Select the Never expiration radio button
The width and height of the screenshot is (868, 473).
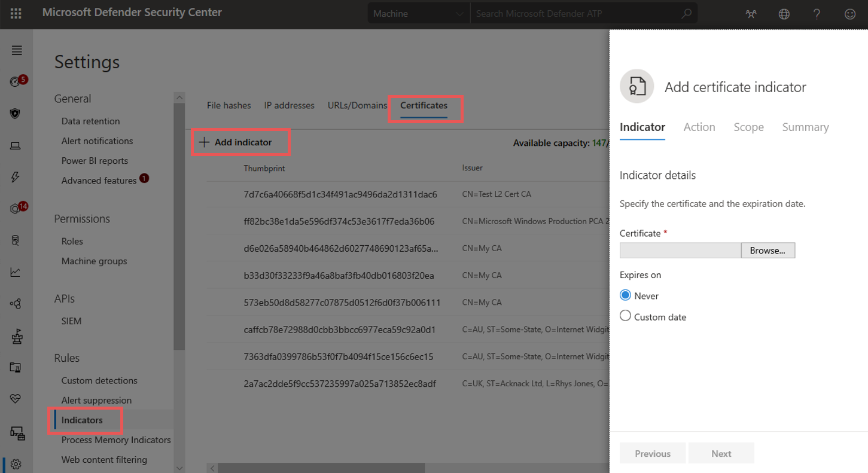click(x=625, y=295)
